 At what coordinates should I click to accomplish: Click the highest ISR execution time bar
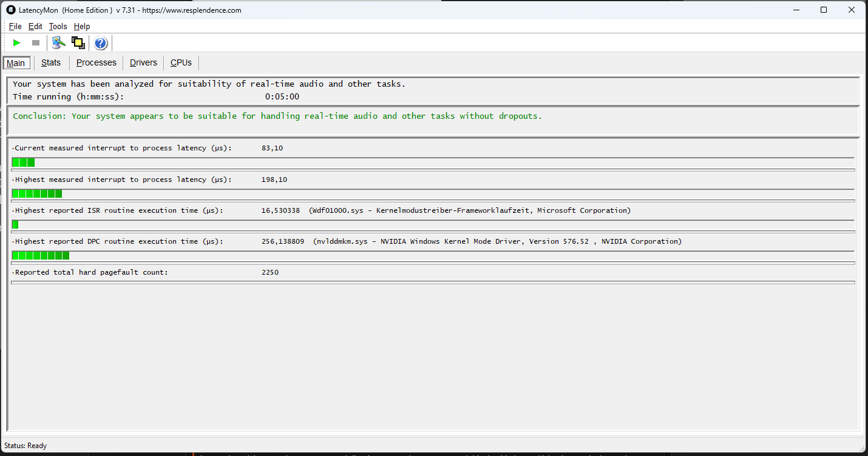(433, 225)
